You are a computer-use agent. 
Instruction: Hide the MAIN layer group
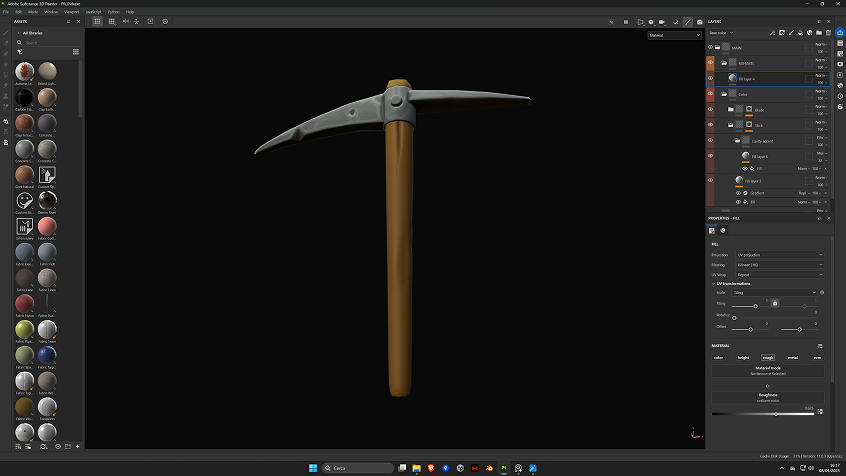711,47
